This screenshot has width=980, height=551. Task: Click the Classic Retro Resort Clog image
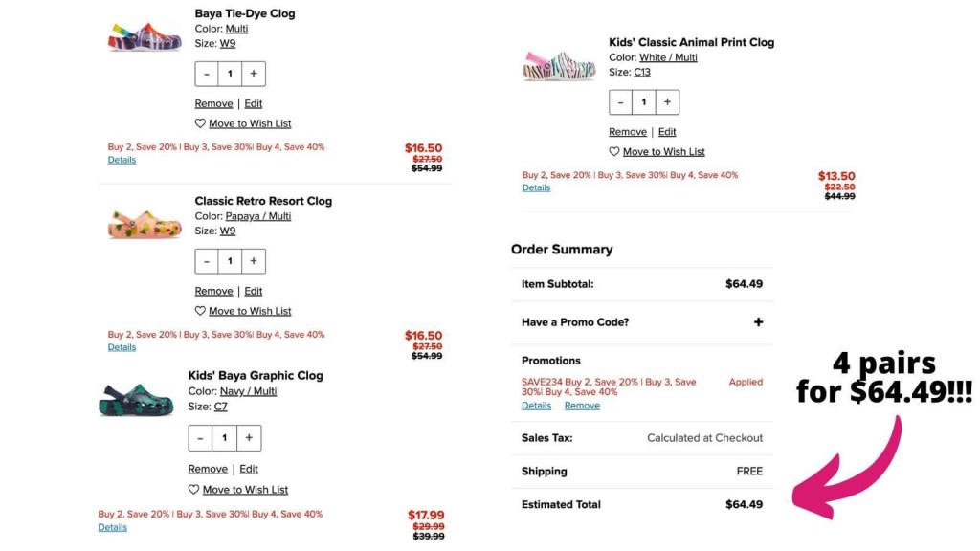click(x=145, y=224)
